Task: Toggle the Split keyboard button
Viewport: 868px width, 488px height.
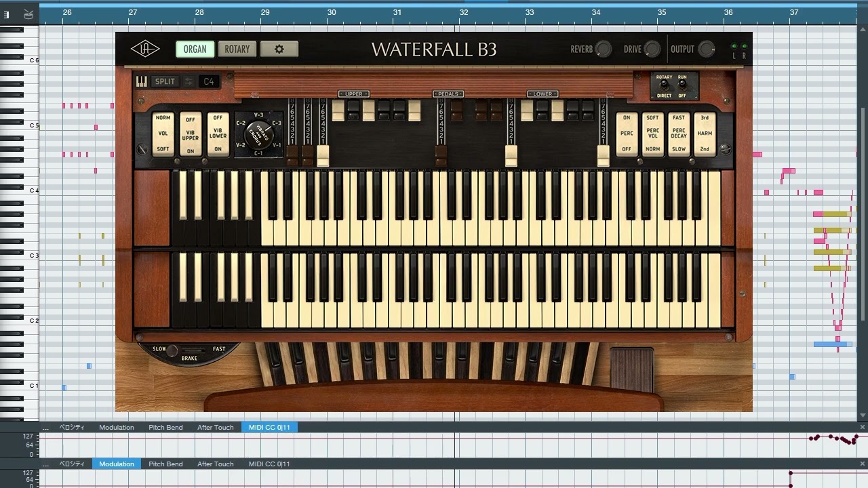Action: [x=165, y=81]
